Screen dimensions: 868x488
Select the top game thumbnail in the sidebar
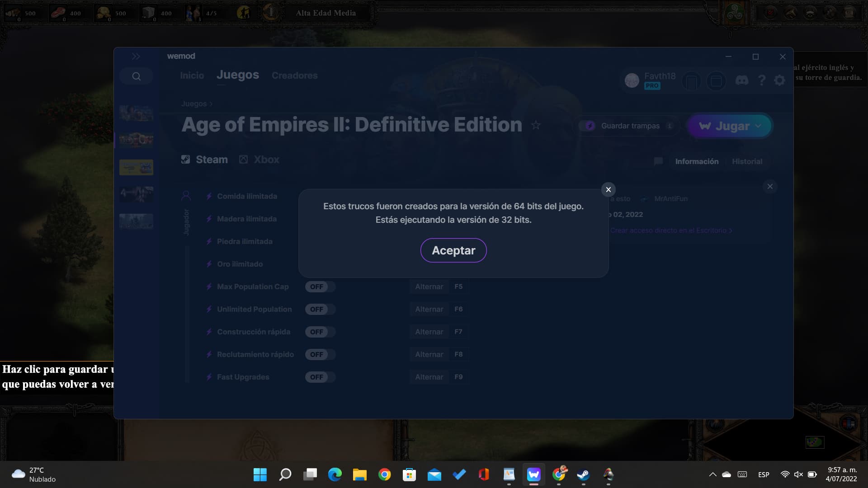click(x=136, y=113)
